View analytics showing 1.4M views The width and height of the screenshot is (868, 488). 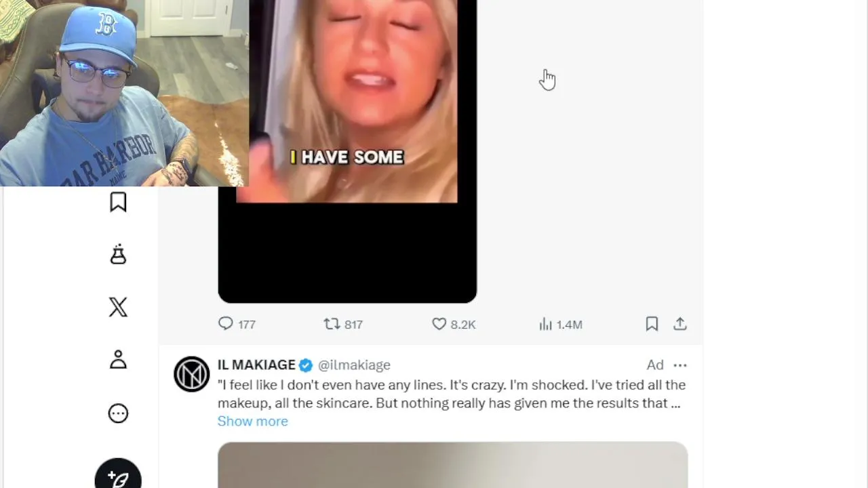click(x=560, y=324)
